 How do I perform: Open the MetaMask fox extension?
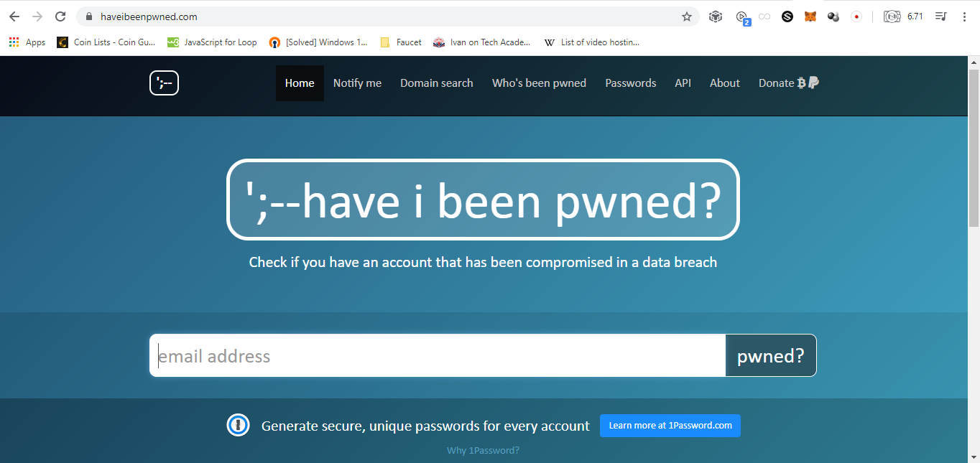[x=810, y=17]
